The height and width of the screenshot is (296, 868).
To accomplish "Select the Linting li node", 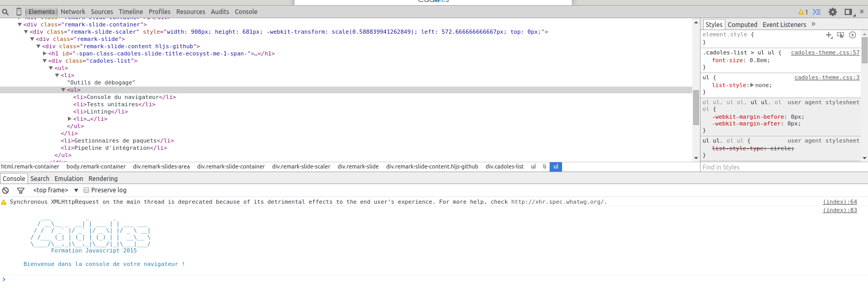I will (x=100, y=111).
